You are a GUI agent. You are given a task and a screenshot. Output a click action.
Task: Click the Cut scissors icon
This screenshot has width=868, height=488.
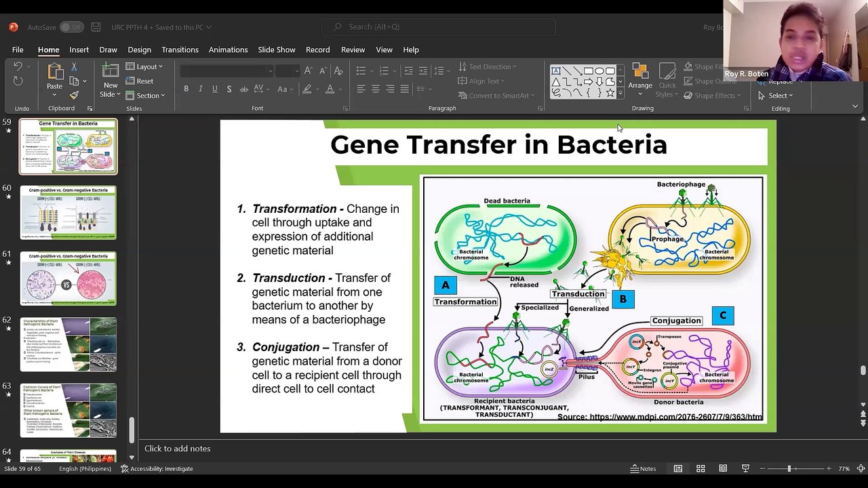74,66
